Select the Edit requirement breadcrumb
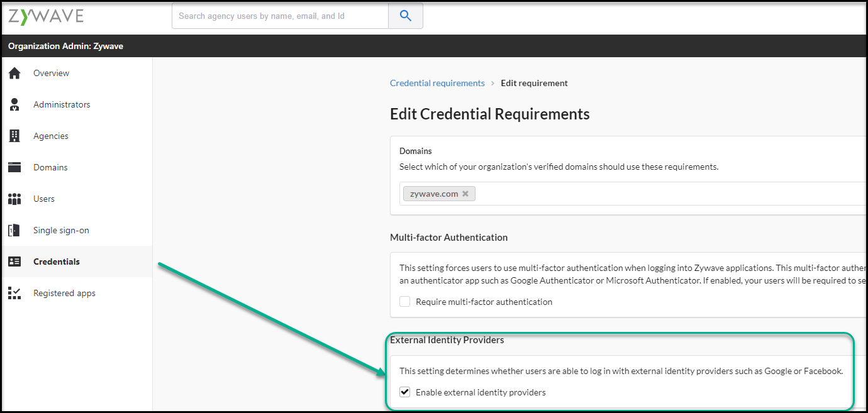This screenshot has height=413, width=868. tap(534, 82)
